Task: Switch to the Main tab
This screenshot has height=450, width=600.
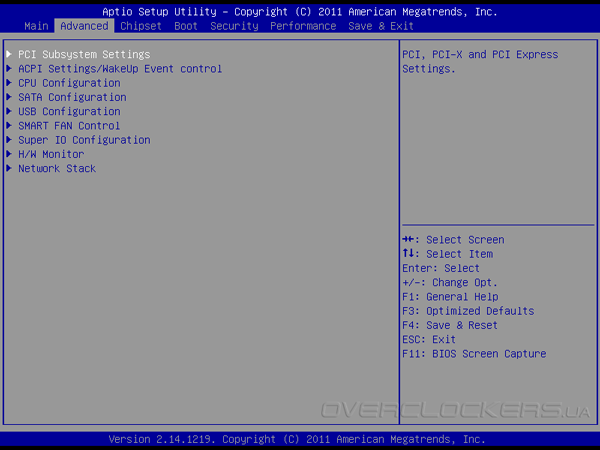Action: [36, 26]
